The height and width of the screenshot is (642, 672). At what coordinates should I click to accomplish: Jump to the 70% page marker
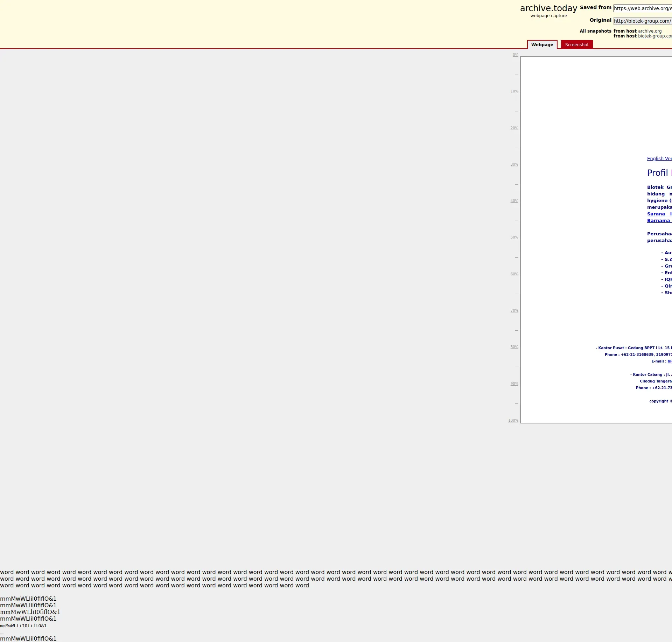(x=514, y=311)
